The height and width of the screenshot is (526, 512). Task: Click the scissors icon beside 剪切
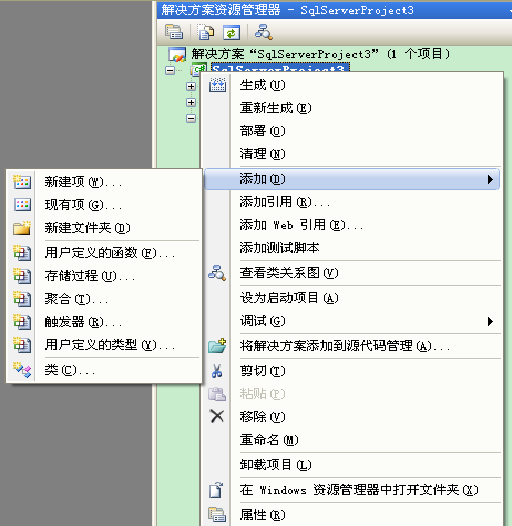pos(217,371)
